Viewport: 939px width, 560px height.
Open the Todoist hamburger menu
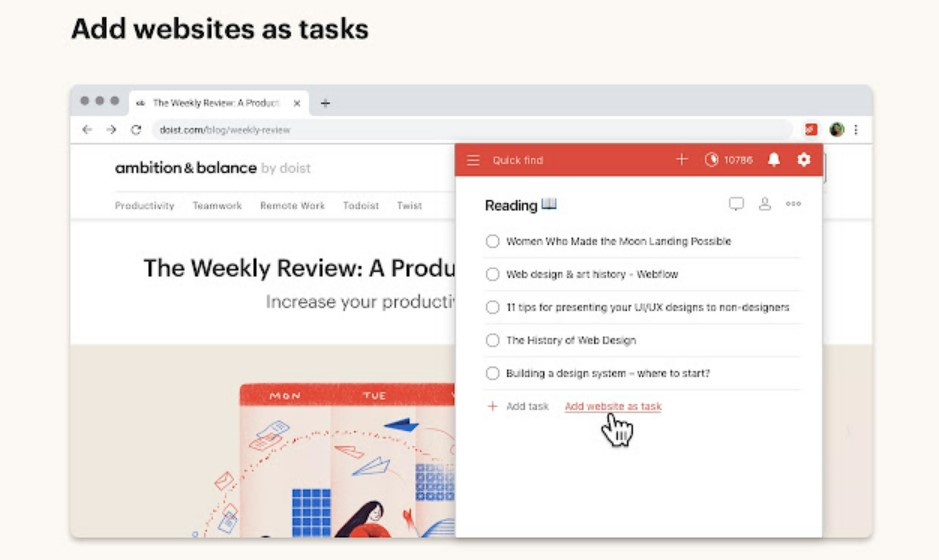tap(473, 161)
